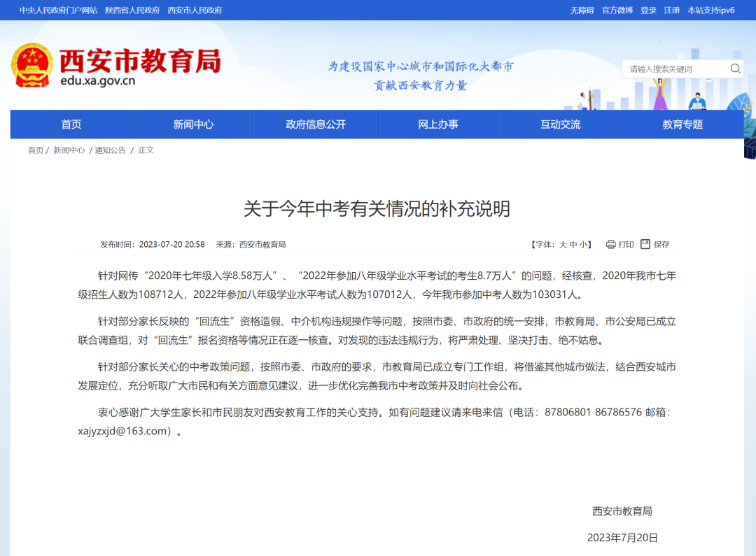Select the 首页 navigation tab

click(70, 124)
